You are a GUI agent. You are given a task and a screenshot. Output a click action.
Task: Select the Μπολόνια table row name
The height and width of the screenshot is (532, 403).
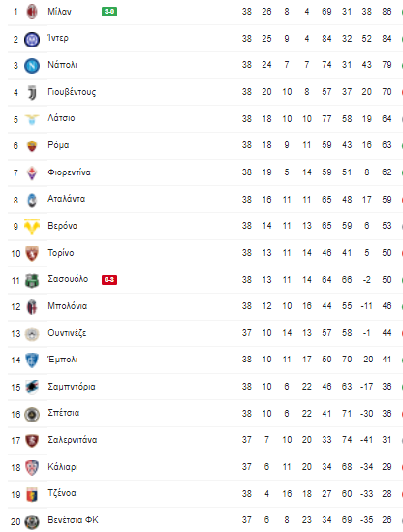67,306
